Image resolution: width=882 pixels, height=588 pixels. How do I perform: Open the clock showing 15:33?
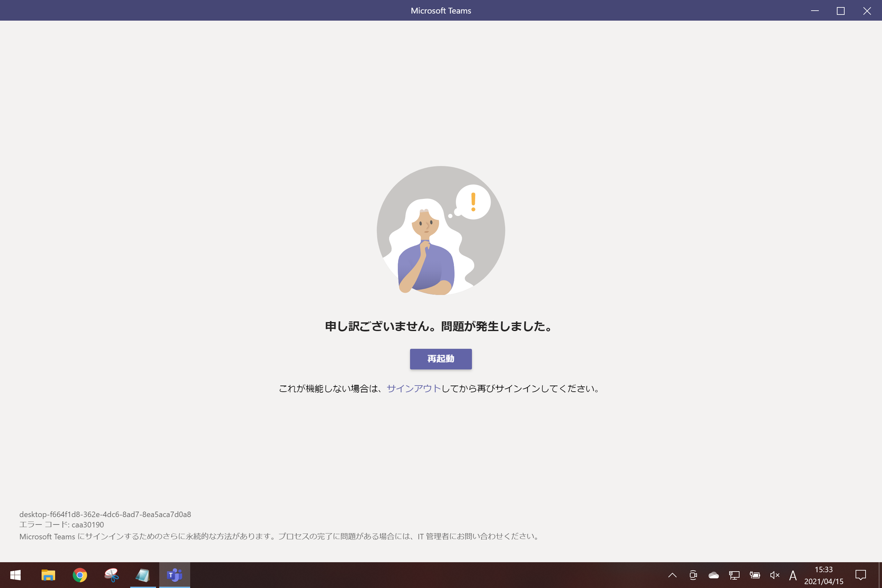(824, 575)
